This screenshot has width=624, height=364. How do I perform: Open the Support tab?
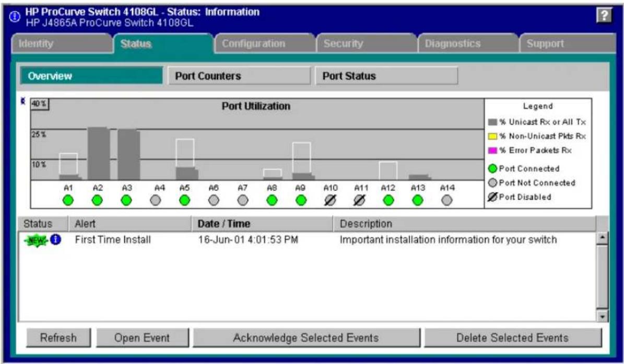point(568,44)
